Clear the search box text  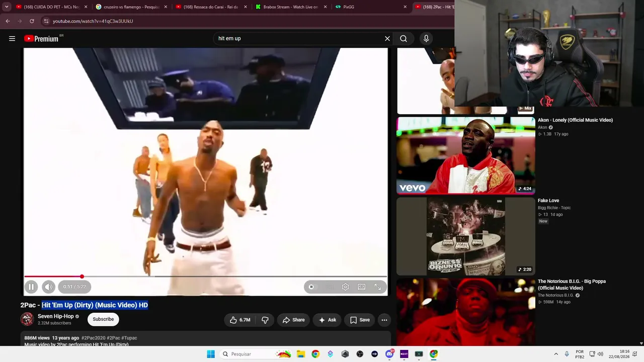[387, 39]
